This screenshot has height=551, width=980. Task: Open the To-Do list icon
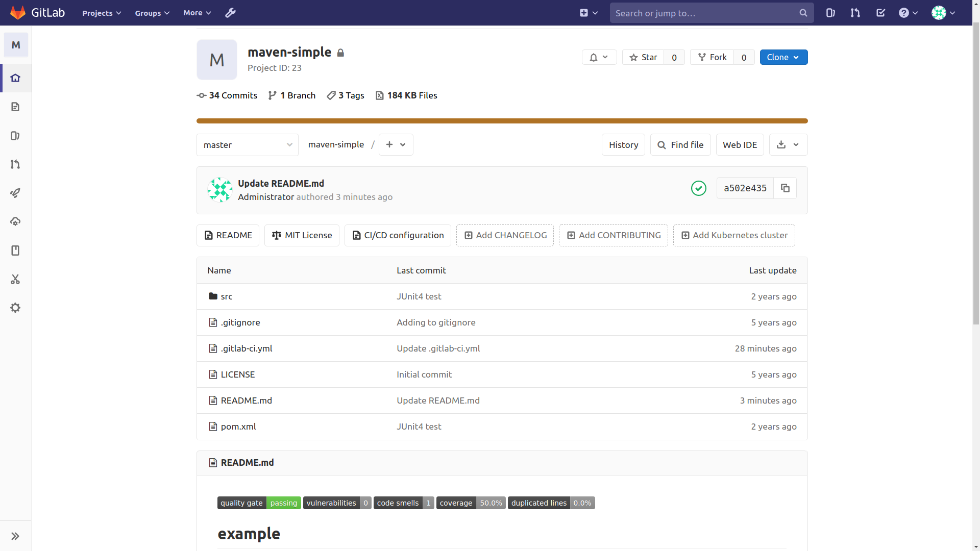(880, 13)
